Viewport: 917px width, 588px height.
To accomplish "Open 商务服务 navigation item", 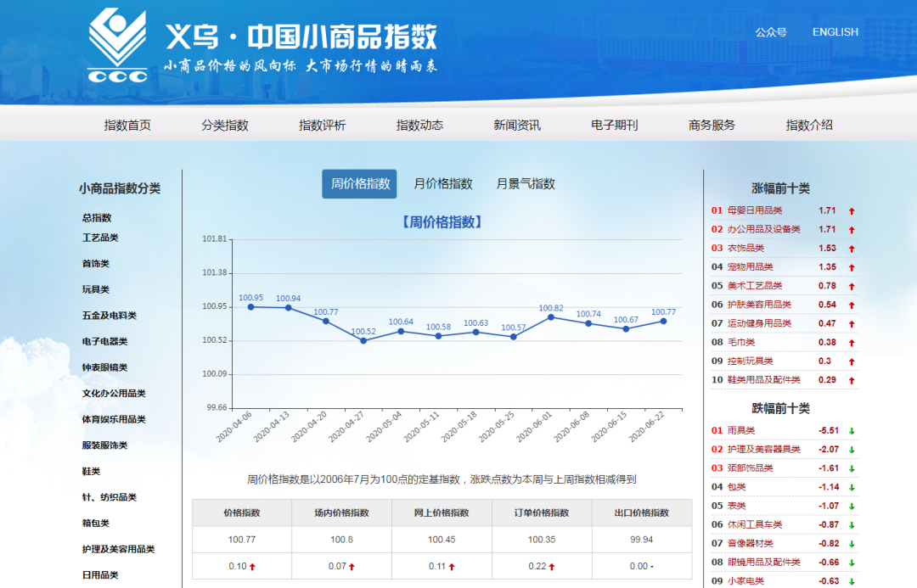I will tap(712, 125).
